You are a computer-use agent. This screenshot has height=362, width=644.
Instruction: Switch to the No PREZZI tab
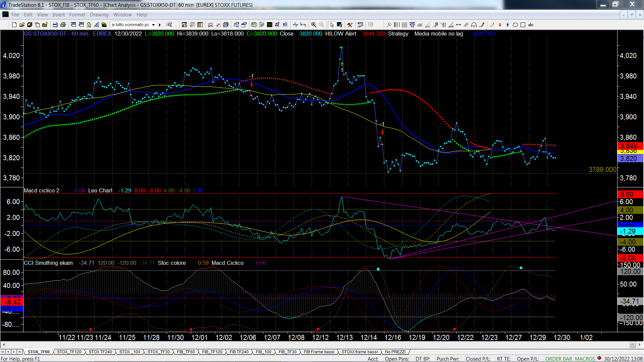click(395, 352)
